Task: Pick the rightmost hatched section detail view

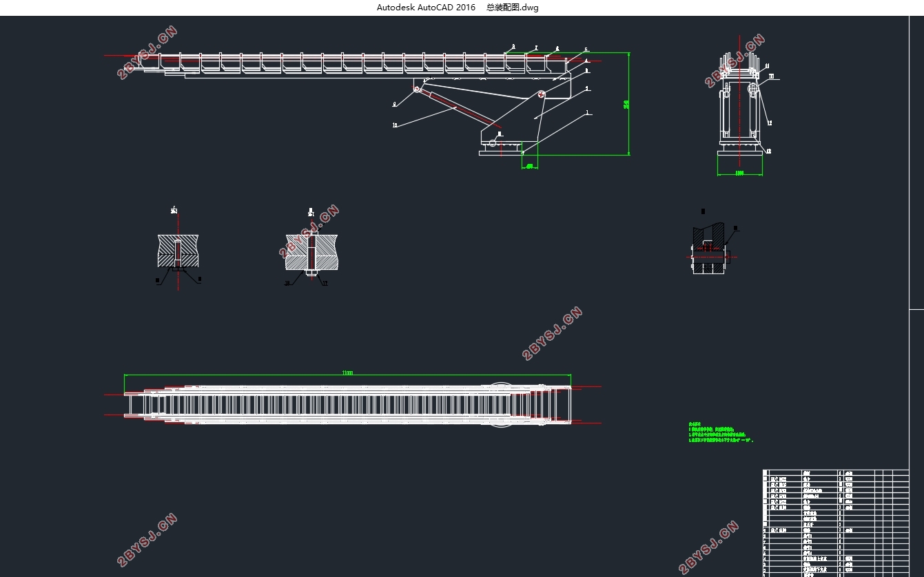Action: [x=710, y=248]
